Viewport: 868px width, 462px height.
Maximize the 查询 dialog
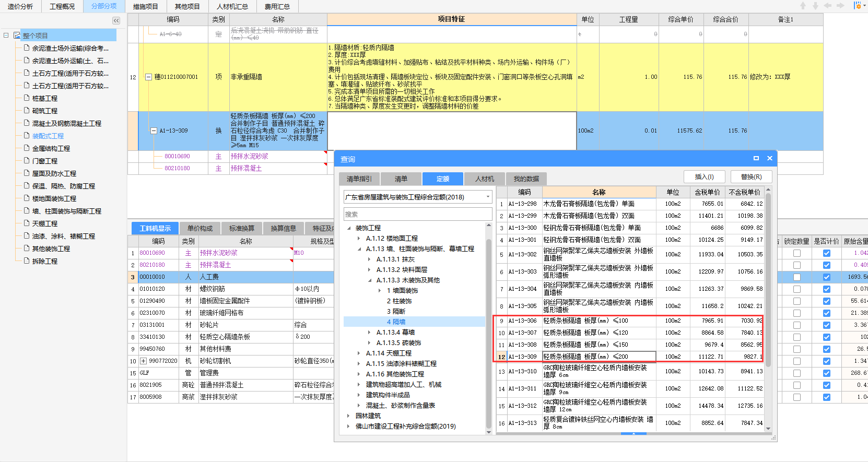[756, 158]
